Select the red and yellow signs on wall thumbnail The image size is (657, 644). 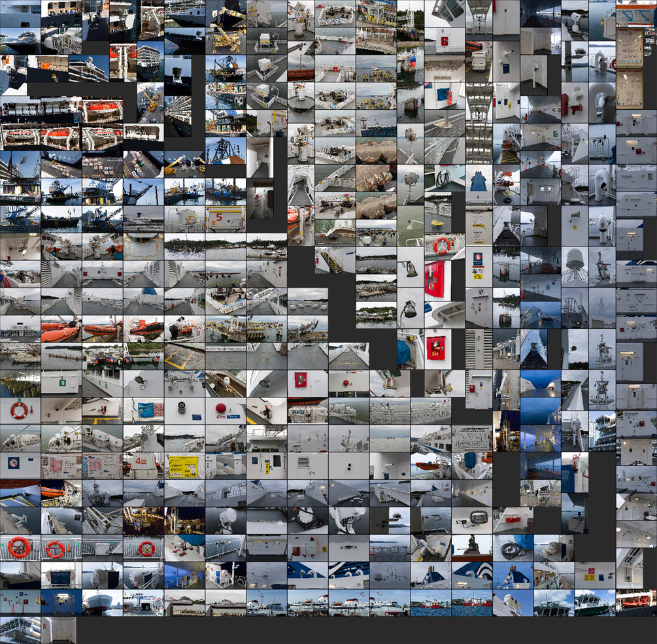click(595, 575)
